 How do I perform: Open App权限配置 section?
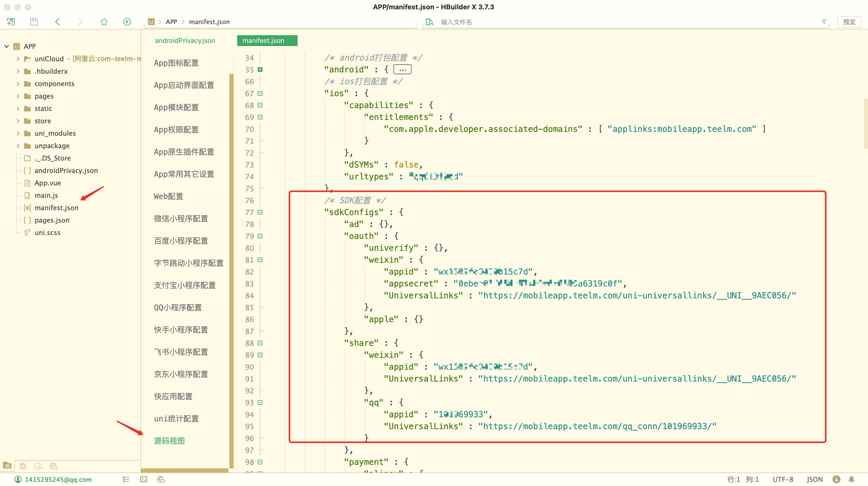(x=176, y=130)
